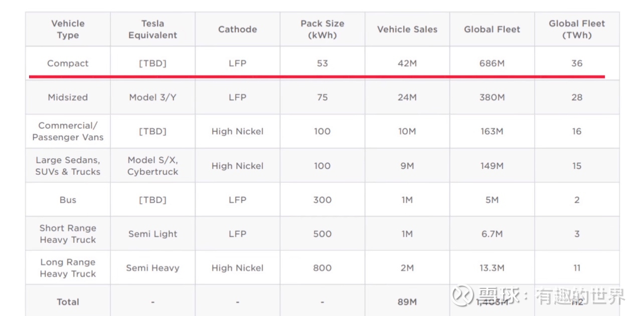Click the 800 kWh pack size cell
The image size is (644, 316).
(322, 268)
